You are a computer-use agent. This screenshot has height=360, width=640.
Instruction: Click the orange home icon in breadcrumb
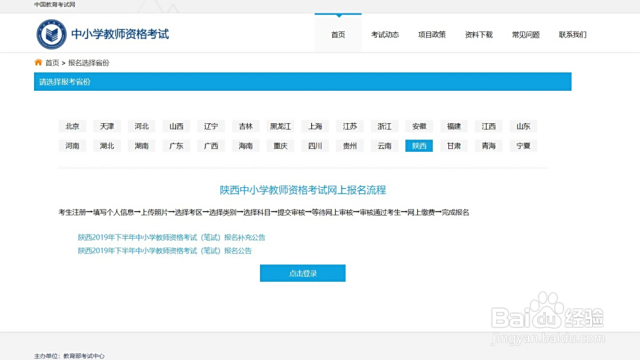click(38, 62)
